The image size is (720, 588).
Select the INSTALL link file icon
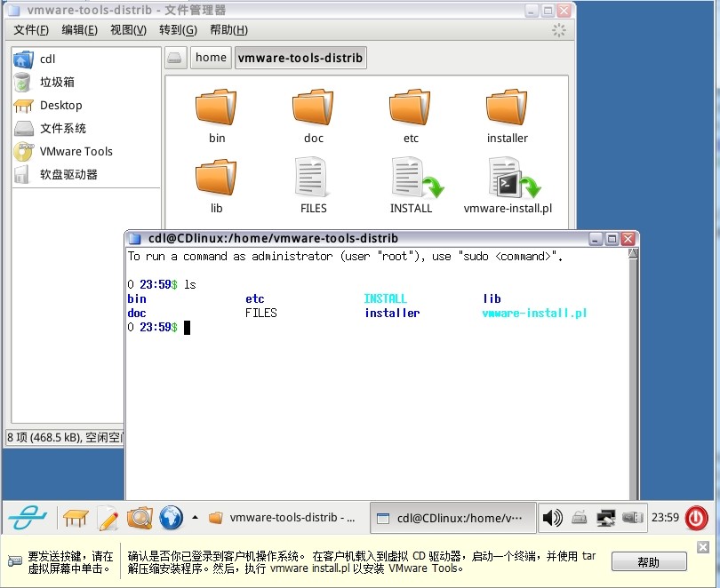(416, 178)
